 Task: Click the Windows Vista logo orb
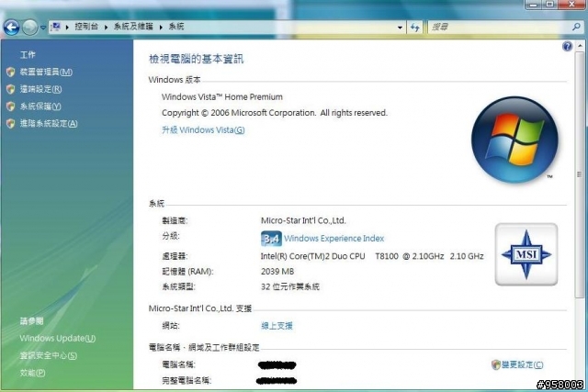click(514, 140)
